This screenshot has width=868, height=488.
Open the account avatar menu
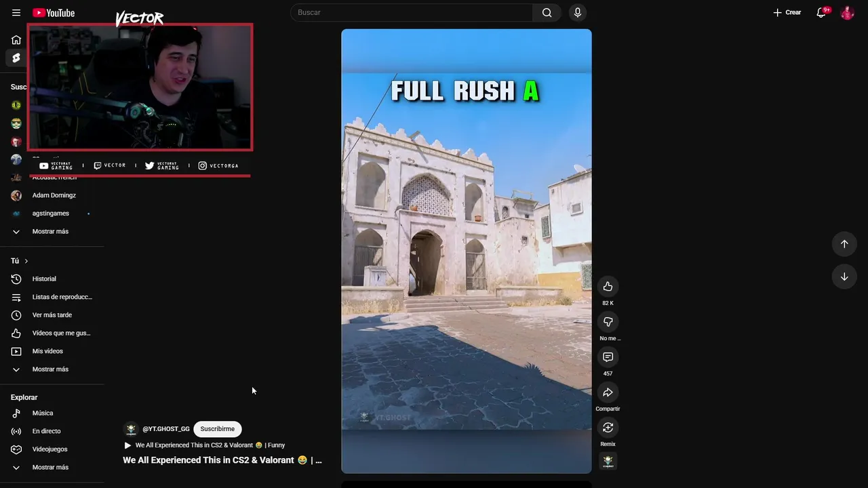[x=847, y=13]
